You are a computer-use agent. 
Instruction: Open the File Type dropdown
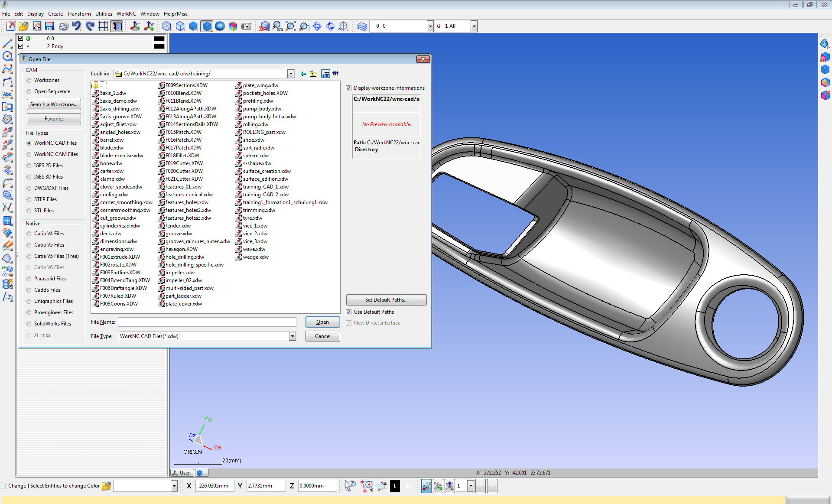coord(292,336)
